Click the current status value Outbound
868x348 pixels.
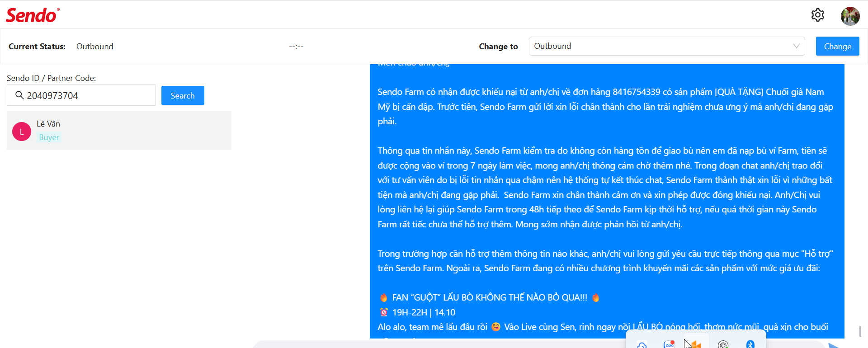[95, 47]
